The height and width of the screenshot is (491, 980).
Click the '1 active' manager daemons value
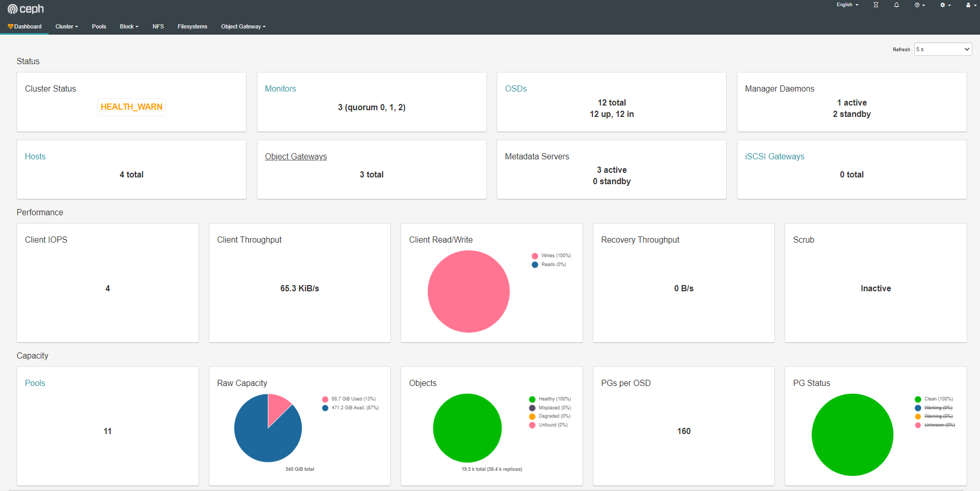tap(852, 102)
